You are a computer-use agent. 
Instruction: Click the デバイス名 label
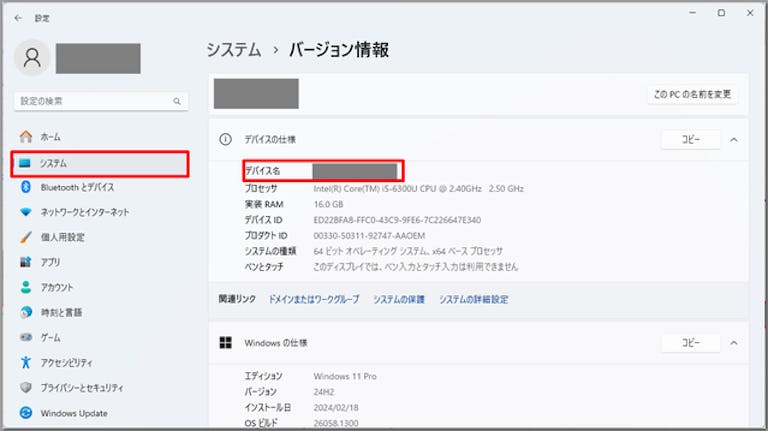pos(263,171)
